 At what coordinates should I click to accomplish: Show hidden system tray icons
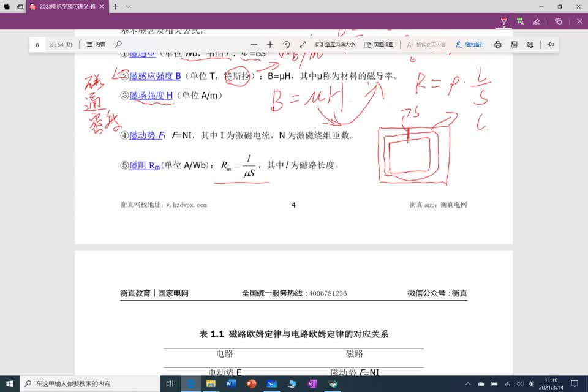click(468, 384)
